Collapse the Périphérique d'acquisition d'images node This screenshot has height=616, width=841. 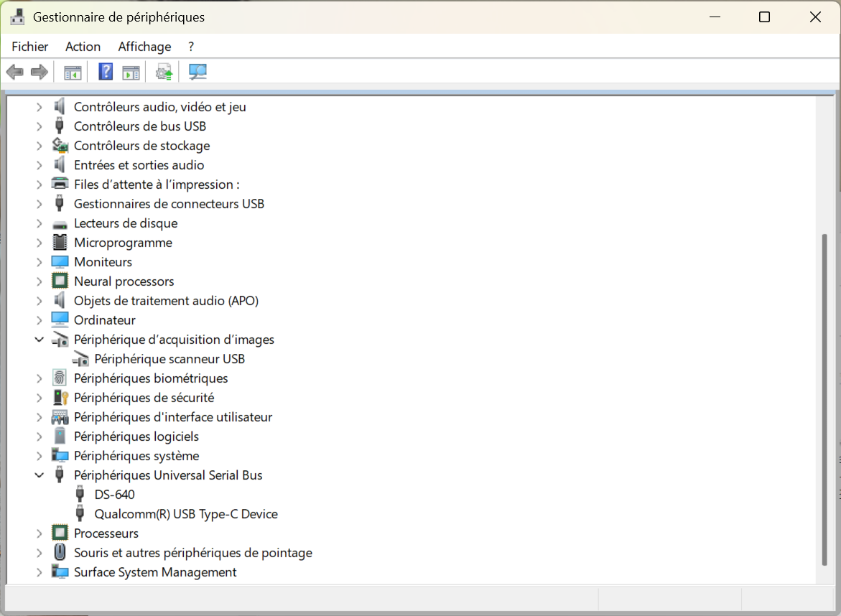[x=40, y=340]
